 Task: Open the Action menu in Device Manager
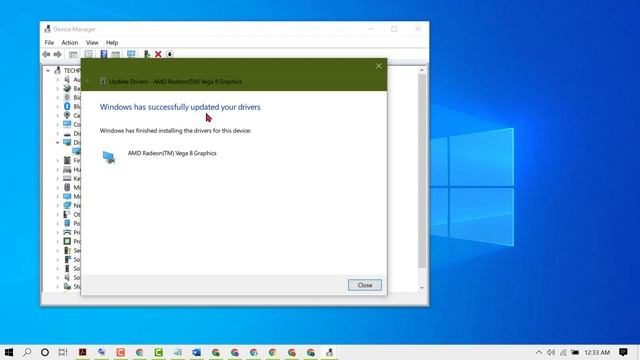[70, 42]
